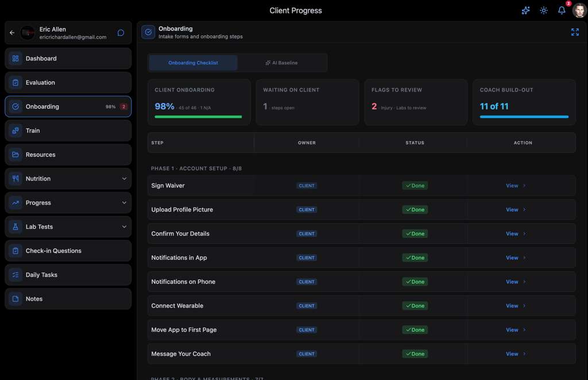
Task: Expand the Lab Tests menu chevron
Action: pos(124,227)
